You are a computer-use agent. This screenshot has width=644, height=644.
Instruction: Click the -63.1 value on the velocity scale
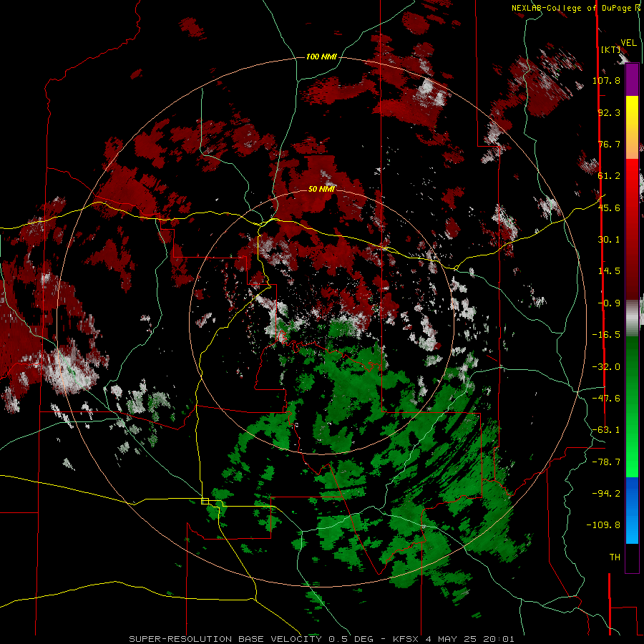(x=606, y=430)
